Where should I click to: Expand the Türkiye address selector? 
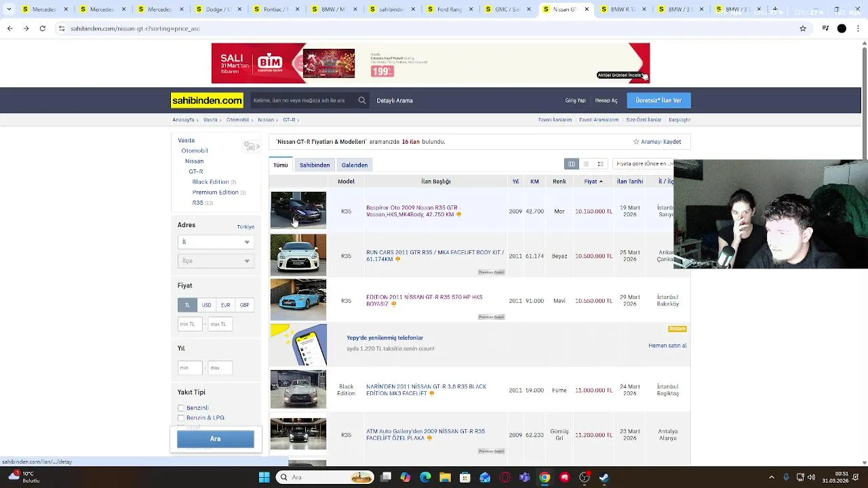tap(245, 226)
